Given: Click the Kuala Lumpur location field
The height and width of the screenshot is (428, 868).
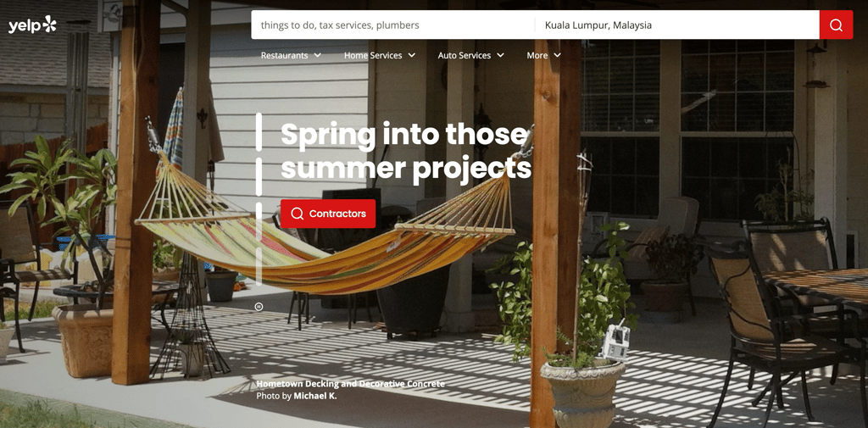Looking at the screenshot, I should click(x=677, y=25).
